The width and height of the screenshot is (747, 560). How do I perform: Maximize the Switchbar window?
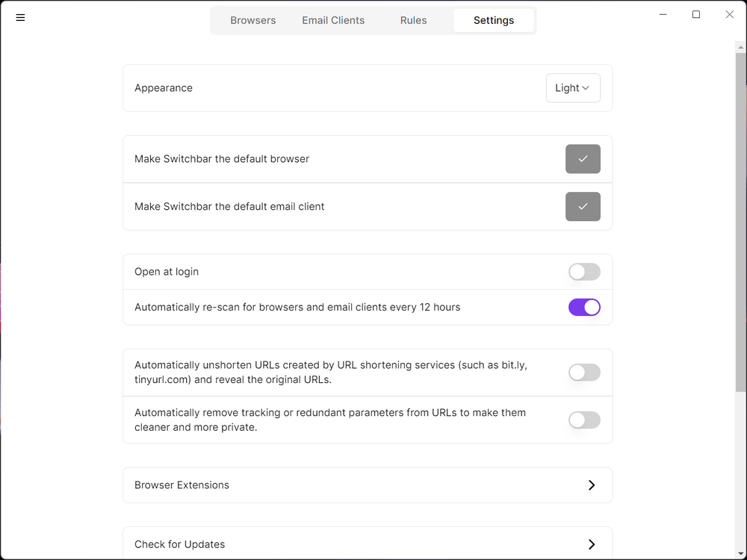tap(696, 15)
